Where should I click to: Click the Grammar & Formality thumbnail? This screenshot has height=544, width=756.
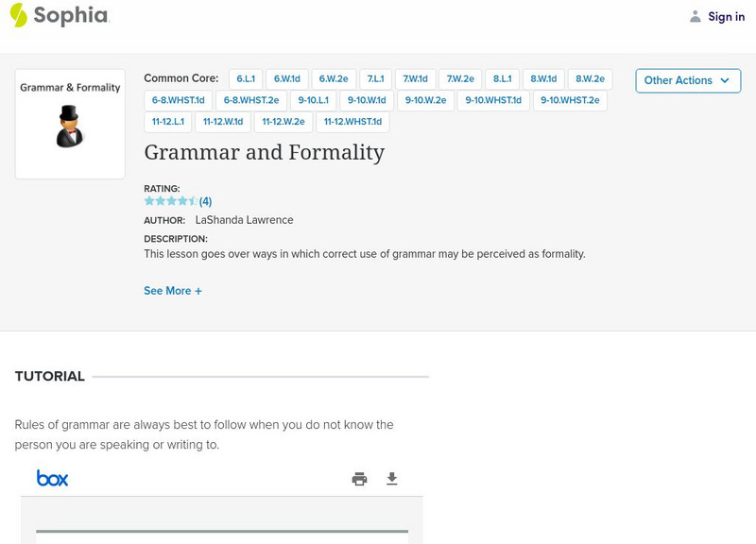(x=70, y=124)
